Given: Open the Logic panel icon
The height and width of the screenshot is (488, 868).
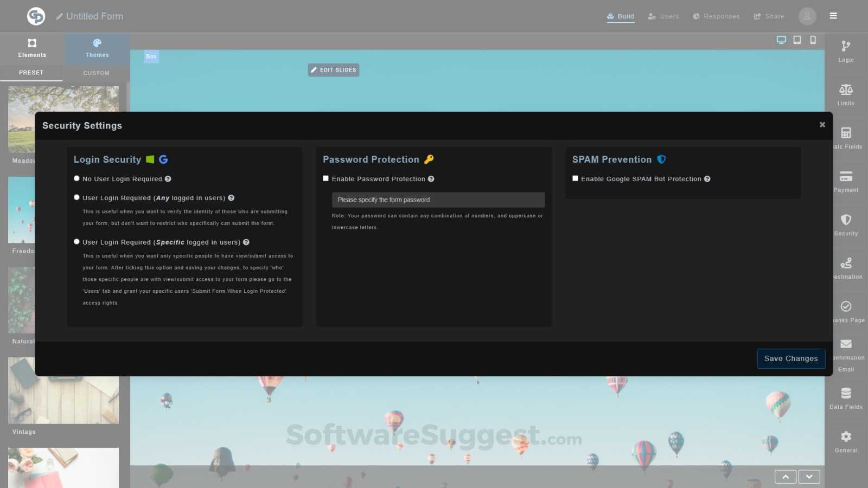Looking at the screenshot, I should pos(846,52).
